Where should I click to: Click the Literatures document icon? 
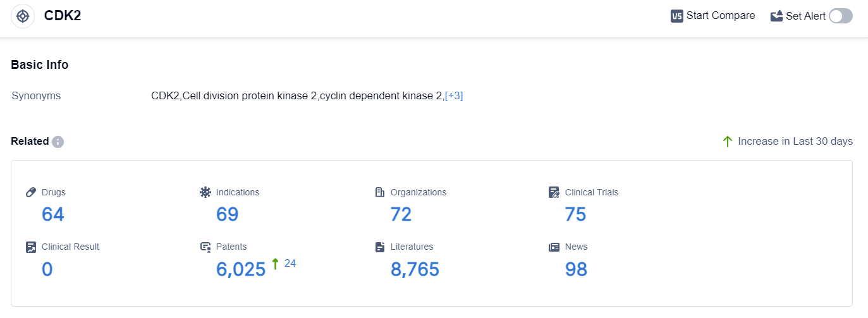coord(379,247)
